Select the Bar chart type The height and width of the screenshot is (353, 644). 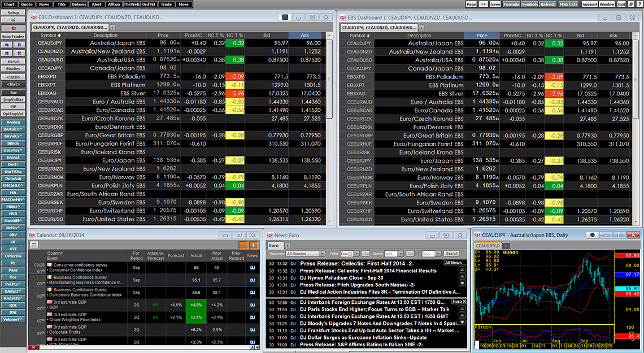tap(13, 93)
